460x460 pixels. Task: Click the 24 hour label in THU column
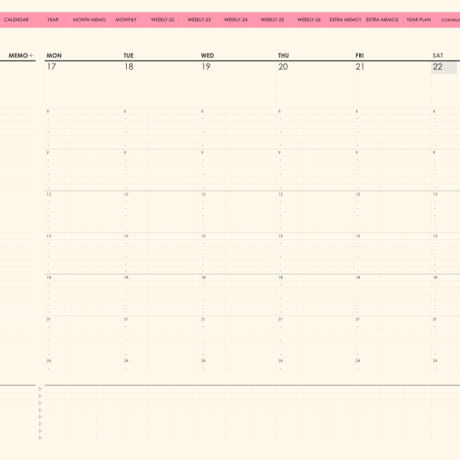pos(281,361)
